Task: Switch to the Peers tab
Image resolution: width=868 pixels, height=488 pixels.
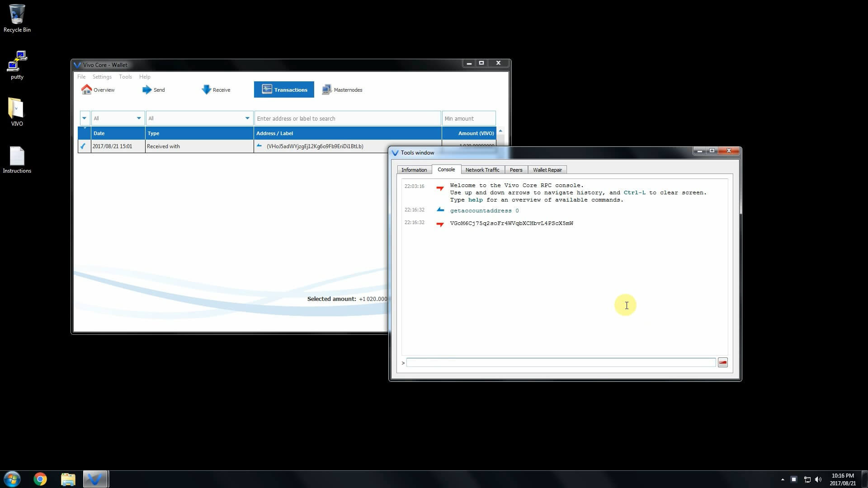Action: 516,169
